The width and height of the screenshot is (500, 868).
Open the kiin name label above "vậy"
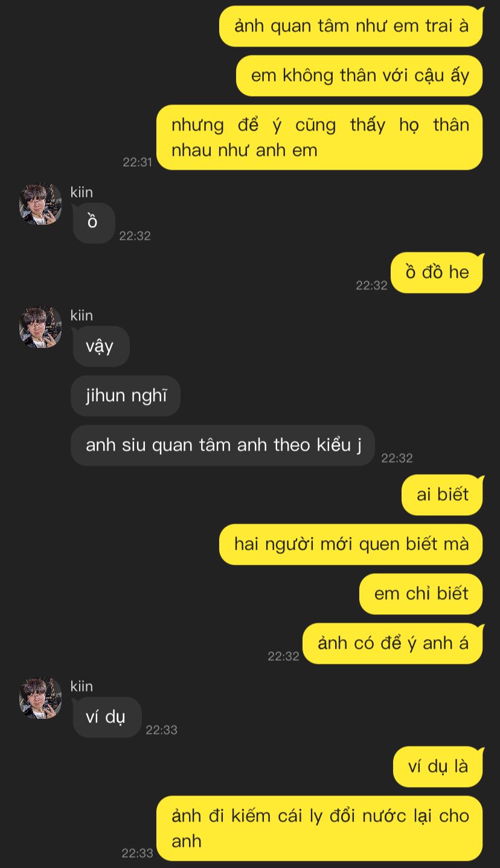click(x=82, y=315)
